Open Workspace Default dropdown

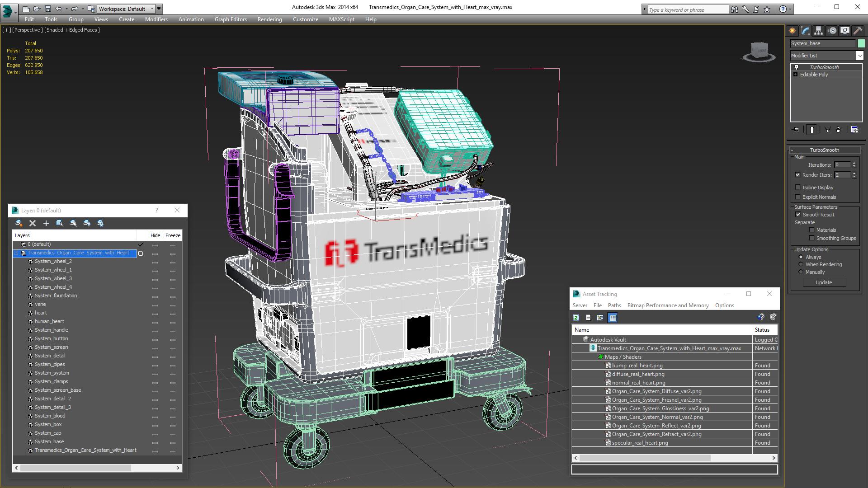pos(152,9)
